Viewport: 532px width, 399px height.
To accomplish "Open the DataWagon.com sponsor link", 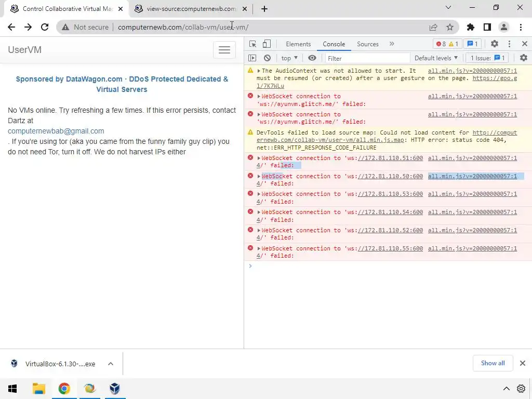I will 122,84.
